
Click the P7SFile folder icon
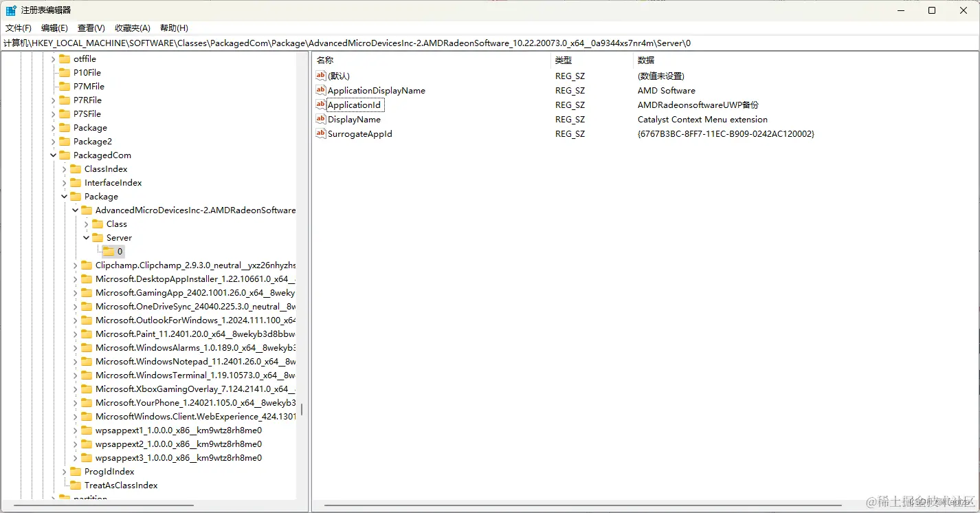pyautogui.click(x=65, y=114)
